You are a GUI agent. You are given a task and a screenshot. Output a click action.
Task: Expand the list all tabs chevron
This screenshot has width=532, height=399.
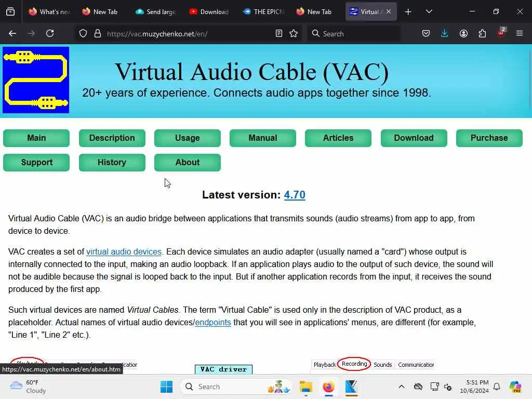pyautogui.click(x=429, y=12)
